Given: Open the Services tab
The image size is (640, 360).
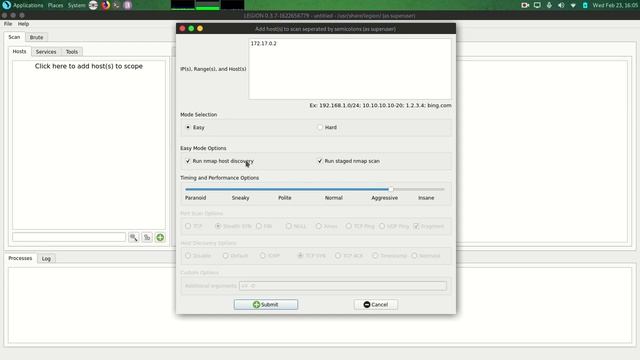Looking at the screenshot, I should [x=46, y=52].
